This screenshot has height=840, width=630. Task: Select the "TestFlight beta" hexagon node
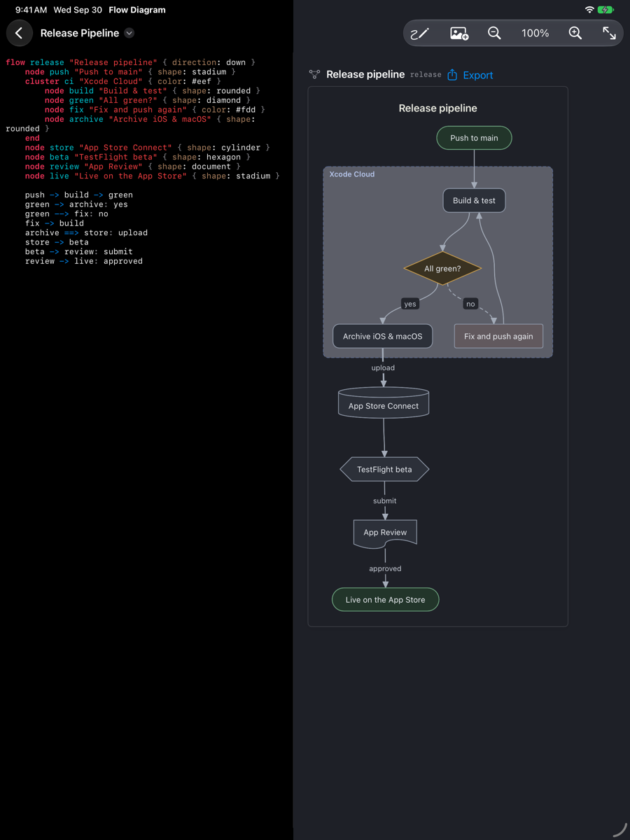point(384,469)
